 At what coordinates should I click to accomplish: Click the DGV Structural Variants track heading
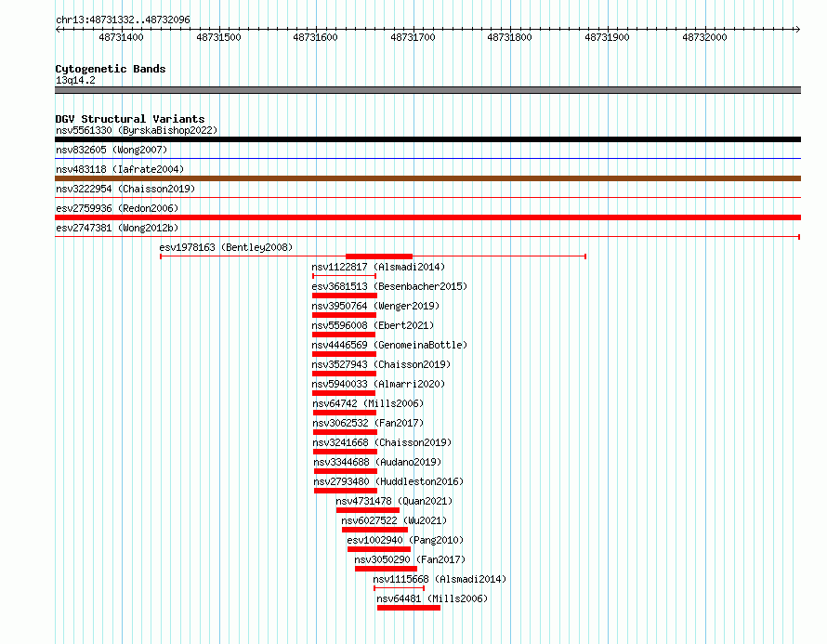tap(130, 119)
